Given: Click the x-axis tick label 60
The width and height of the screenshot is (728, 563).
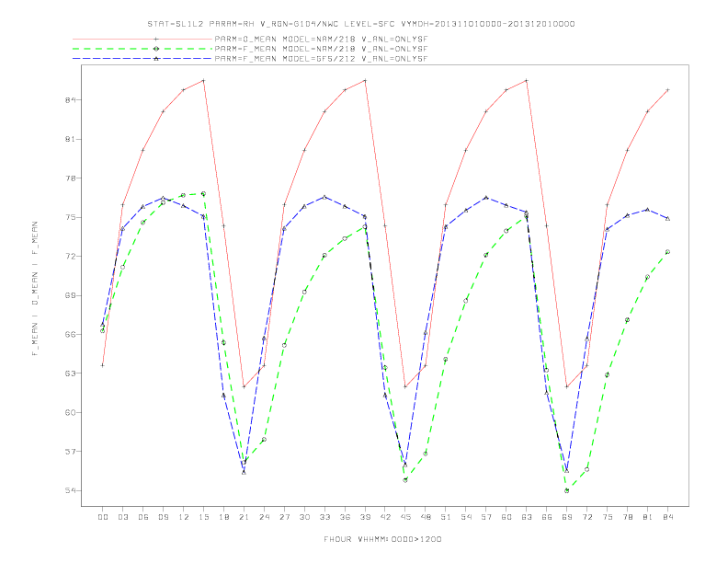Looking at the screenshot, I should click(x=506, y=517).
